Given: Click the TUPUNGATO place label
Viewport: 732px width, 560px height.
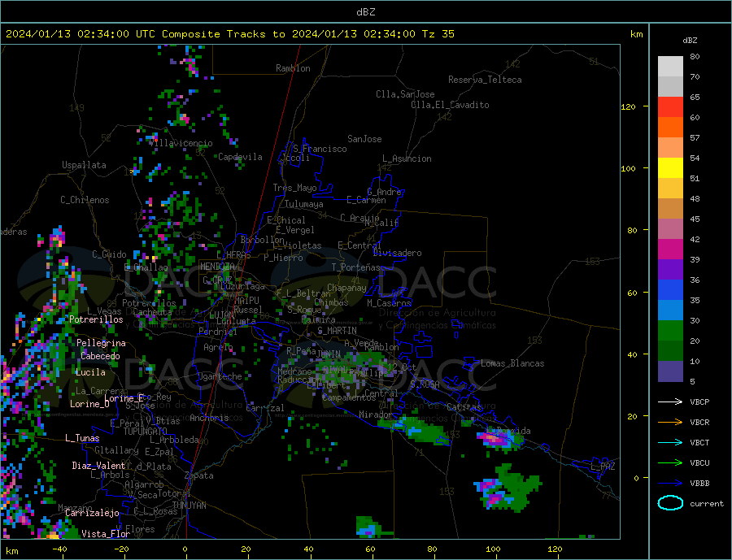Looking at the screenshot, I should (146, 432).
